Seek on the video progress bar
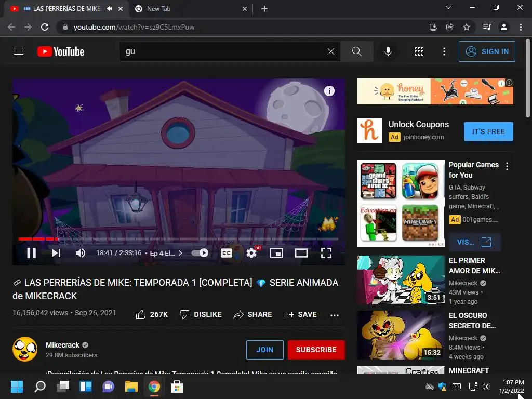 pos(178,239)
